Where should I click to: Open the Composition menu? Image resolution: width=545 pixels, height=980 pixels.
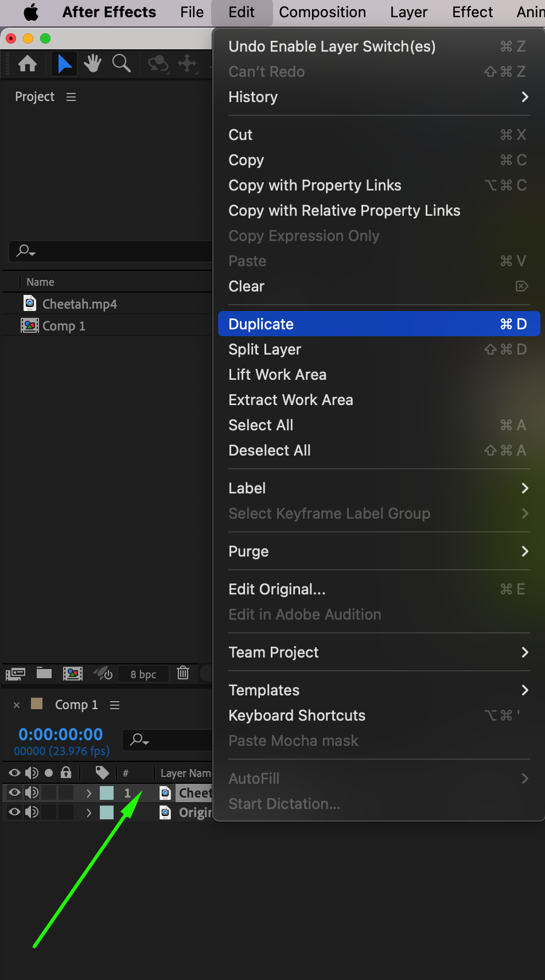[x=322, y=12]
